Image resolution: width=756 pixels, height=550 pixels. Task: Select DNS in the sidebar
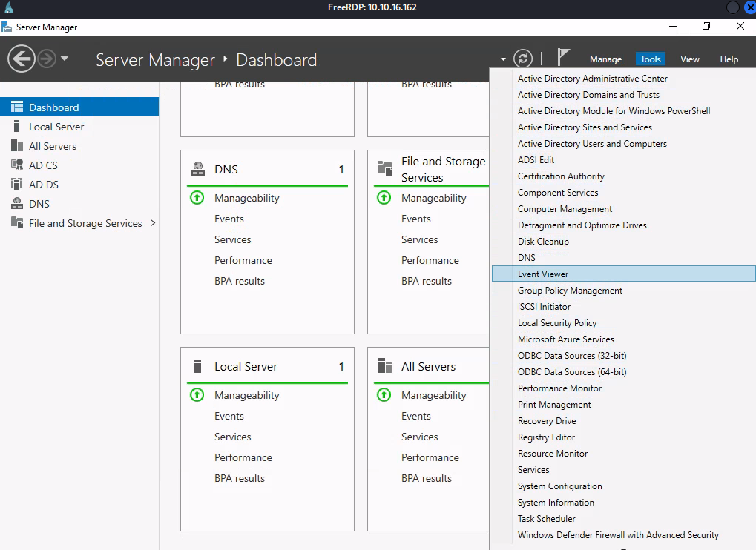[79, 204]
